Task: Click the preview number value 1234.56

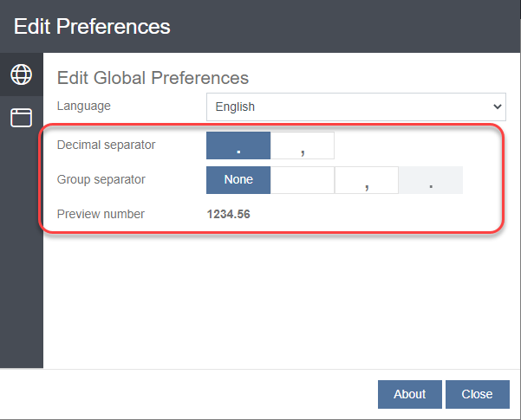Action: [228, 214]
